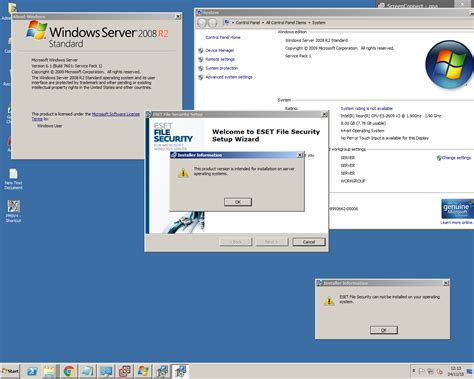Viewport: 474px width, 379px height.
Task: Click the Forward arrow in System window
Action: coord(212,23)
